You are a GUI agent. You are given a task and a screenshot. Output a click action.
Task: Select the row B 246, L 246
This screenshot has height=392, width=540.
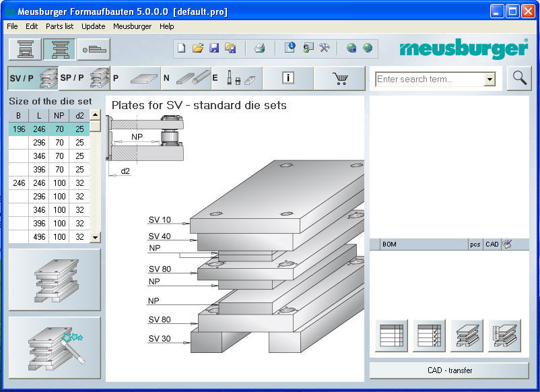click(x=49, y=183)
